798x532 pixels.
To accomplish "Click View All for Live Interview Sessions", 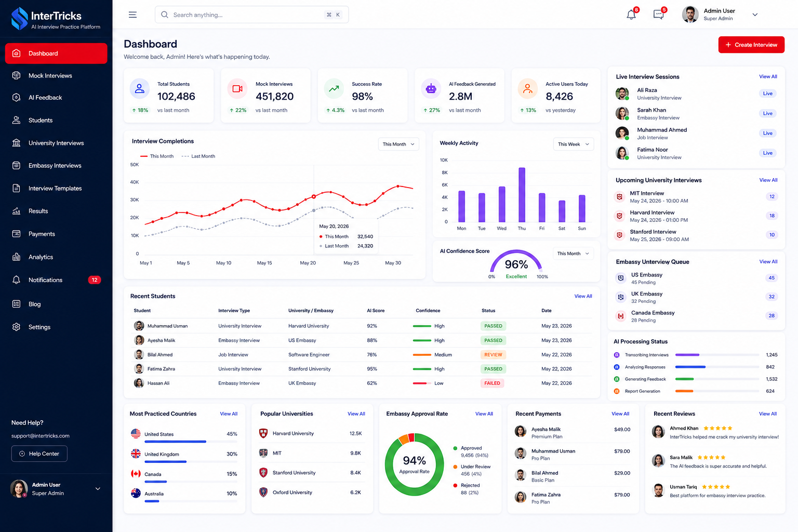I will click(768, 76).
